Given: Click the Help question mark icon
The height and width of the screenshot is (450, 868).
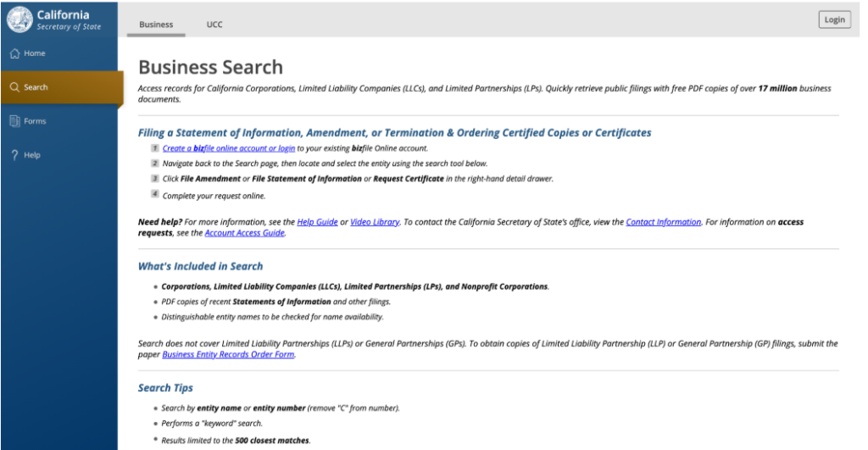Looking at the screenshot, I should [15, 155].
